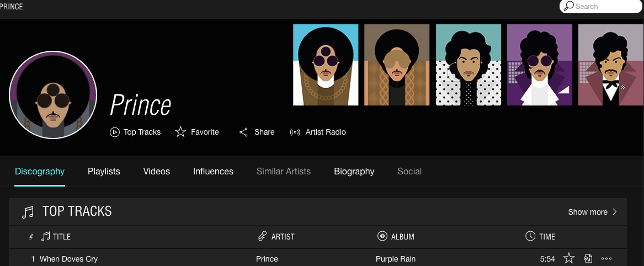
Task: Open the Purple Rain album link
Action: 396,259
